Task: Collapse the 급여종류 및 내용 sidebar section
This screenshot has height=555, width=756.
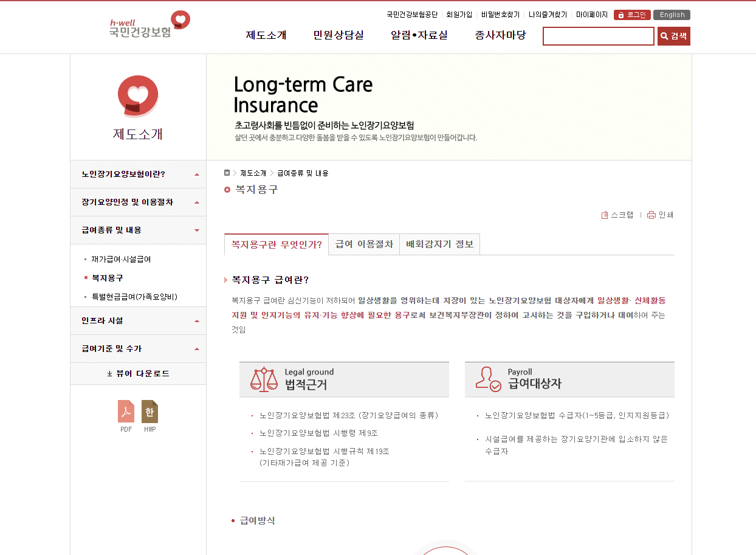Action: 138,230
